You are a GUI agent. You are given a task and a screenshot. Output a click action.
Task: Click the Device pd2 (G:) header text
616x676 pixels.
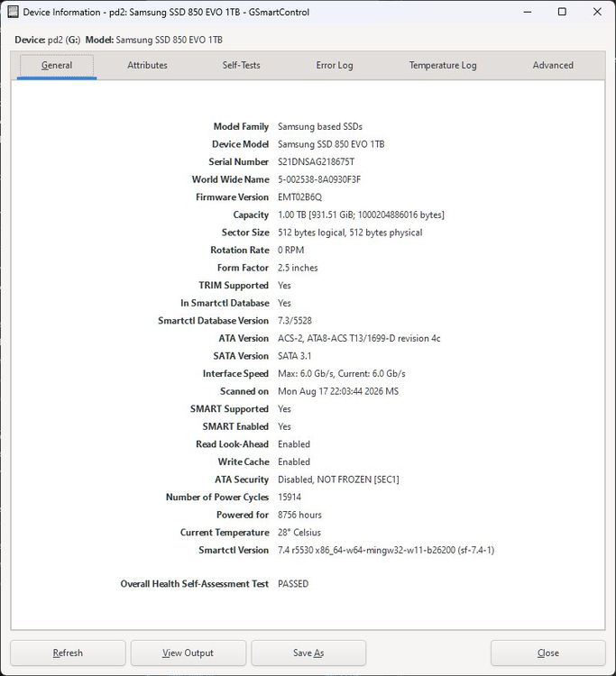(x=48, y=40)
